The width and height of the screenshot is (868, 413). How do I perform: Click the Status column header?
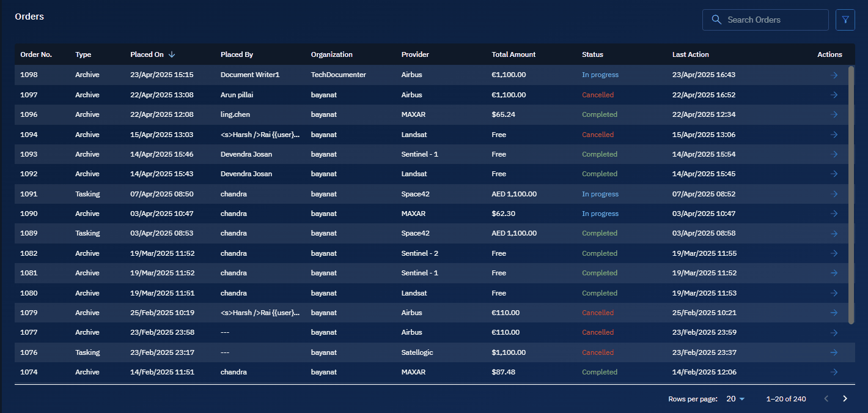(592, 54)
